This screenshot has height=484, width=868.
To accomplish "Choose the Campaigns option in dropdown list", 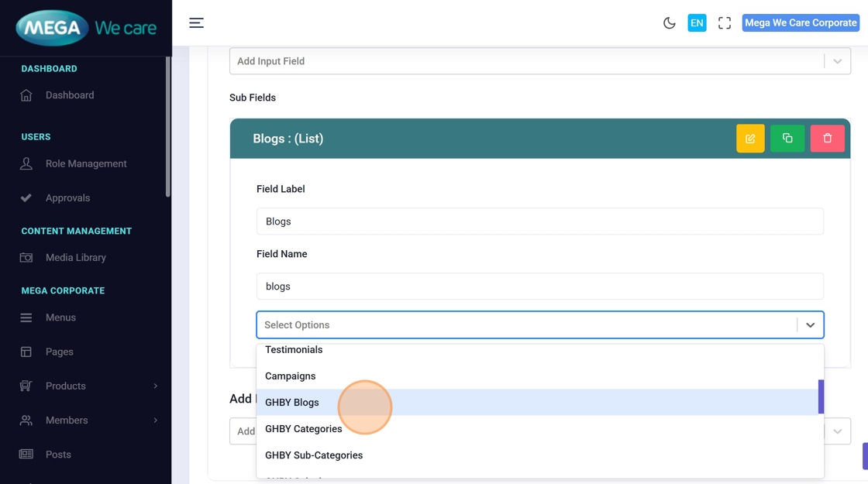I will (291, 376).
